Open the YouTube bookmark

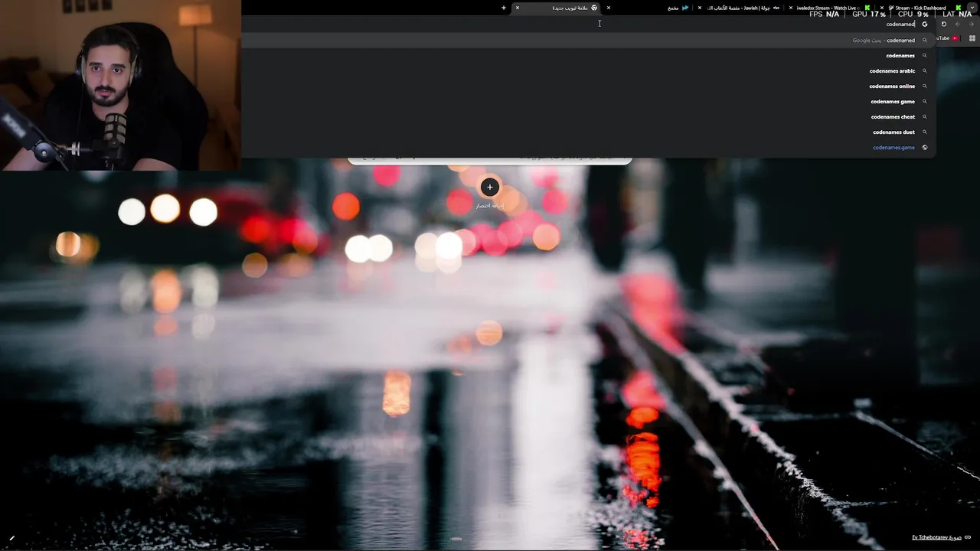click(x=948, y=38)
